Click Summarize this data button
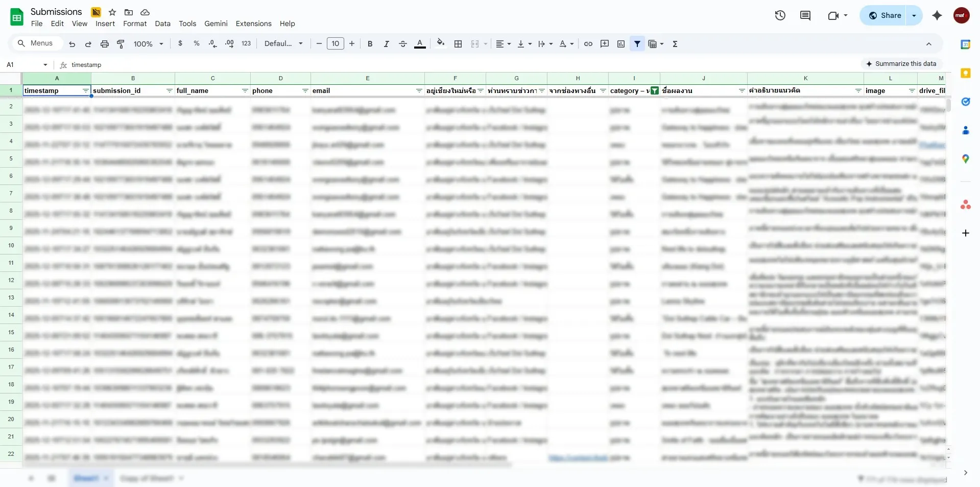 (x=901, y=64)
